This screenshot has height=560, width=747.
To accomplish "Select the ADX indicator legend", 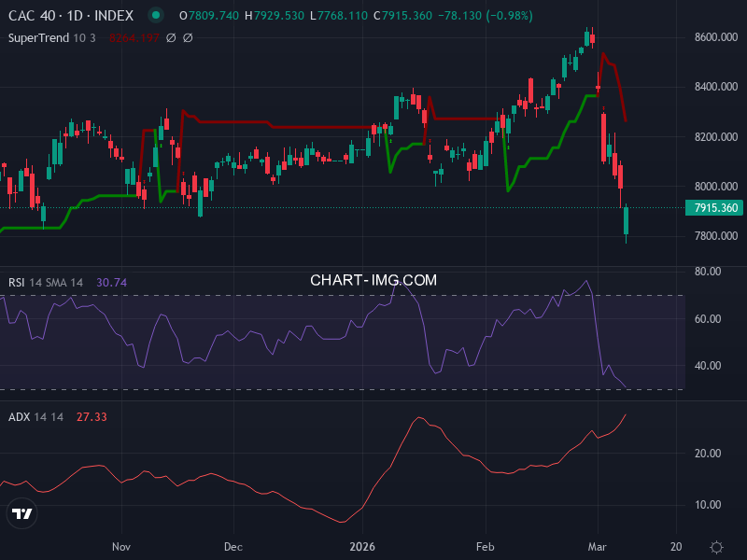I will [19, 418].
